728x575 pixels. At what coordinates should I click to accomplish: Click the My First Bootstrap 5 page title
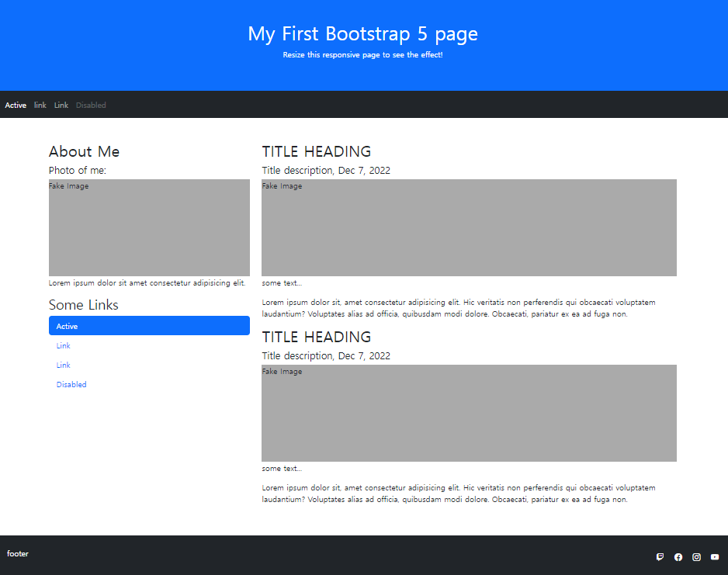point(364,33)
